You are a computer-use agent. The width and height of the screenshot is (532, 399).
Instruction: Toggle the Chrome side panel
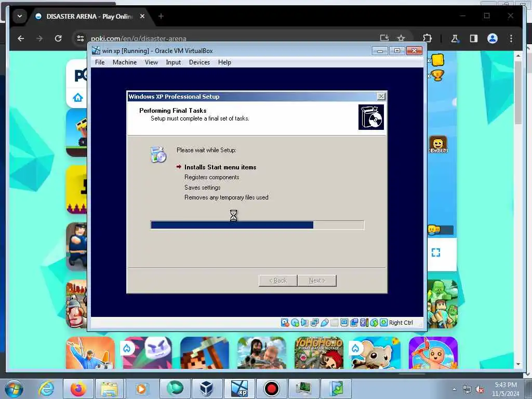[474, 38]
